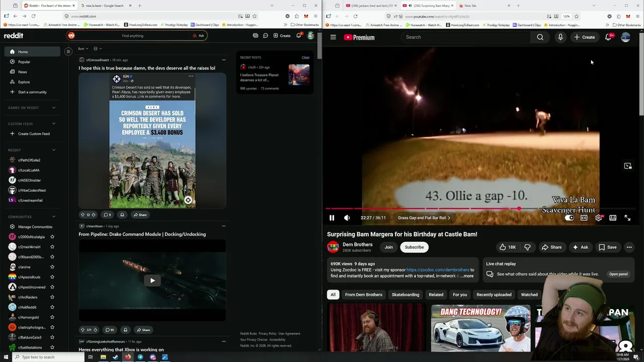Switch YouTube player to theater mode
The width and height of the screenshot is (644, 362).
[613, 218]
